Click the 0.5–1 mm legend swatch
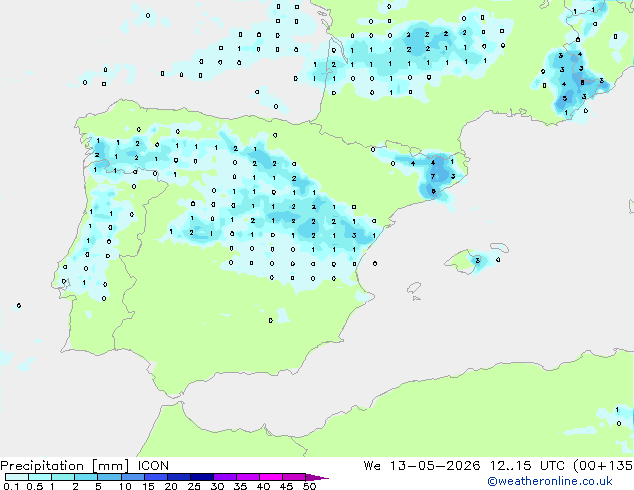 click(40, 477)
